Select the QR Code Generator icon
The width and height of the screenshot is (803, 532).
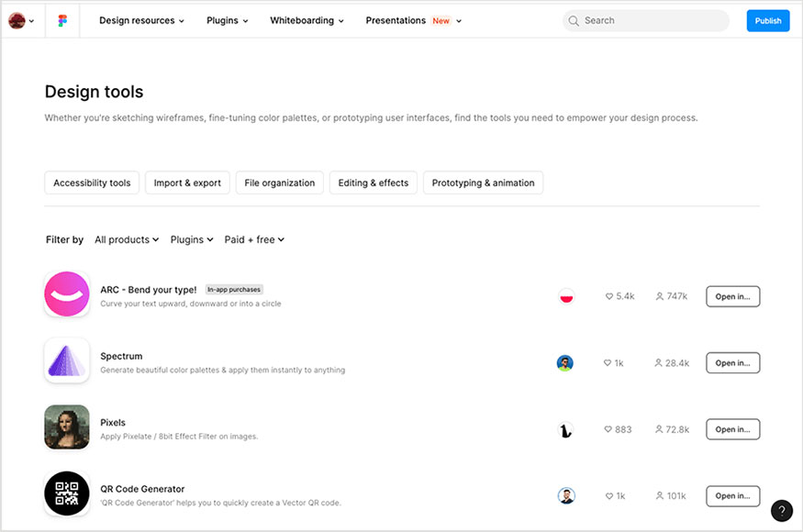[x=66, y=493]
